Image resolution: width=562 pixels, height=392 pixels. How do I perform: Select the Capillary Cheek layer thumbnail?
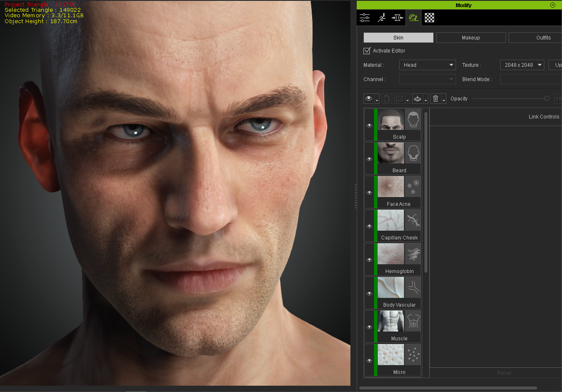click(391, 220)
